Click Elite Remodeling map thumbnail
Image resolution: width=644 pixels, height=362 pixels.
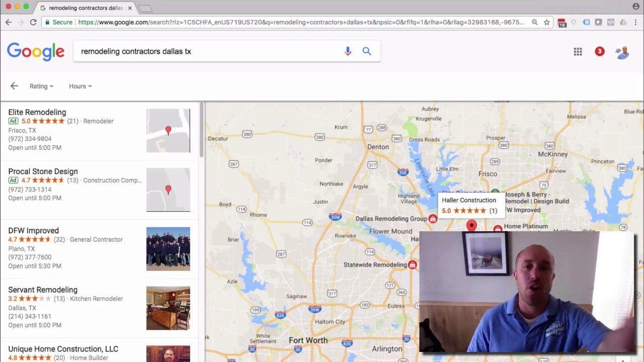click(168, 131)
